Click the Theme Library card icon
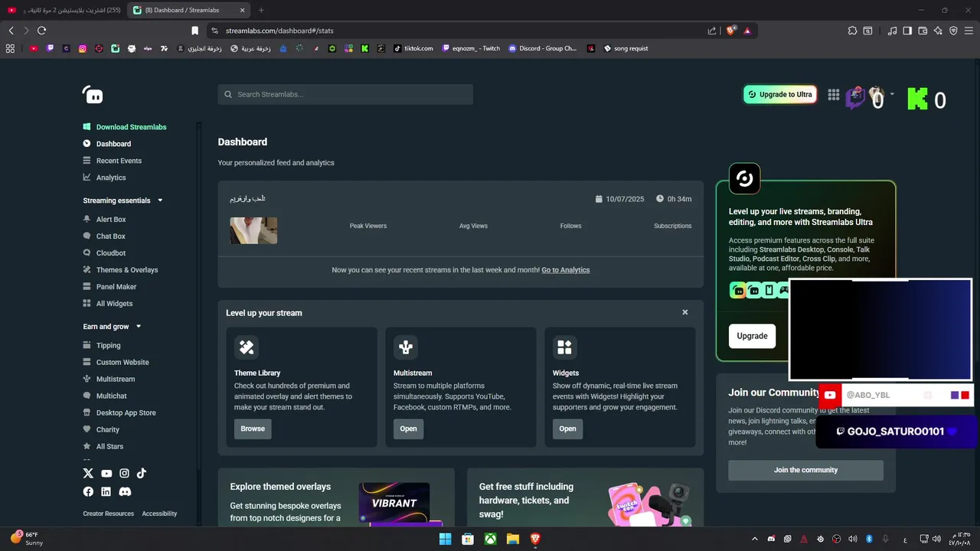Viewport: 980px width, 551px height. click(x=247, y=347)
